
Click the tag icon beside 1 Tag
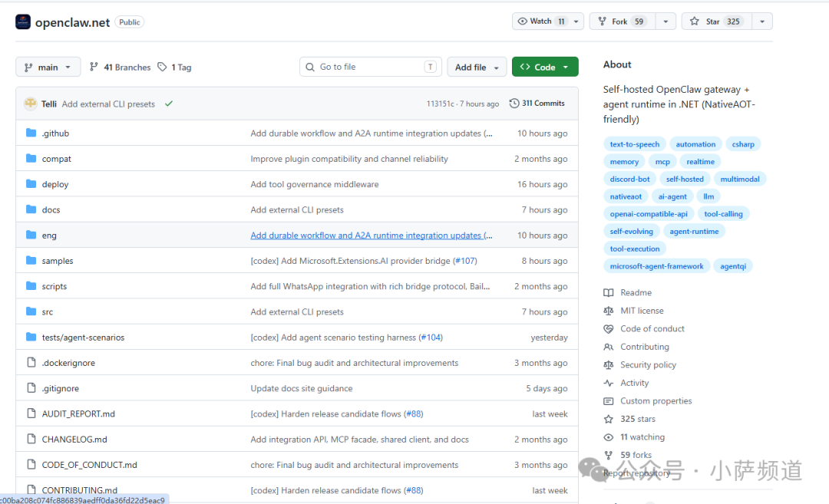162,67
